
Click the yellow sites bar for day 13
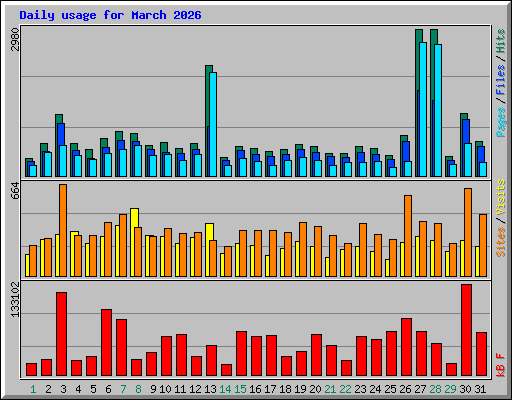209,232
